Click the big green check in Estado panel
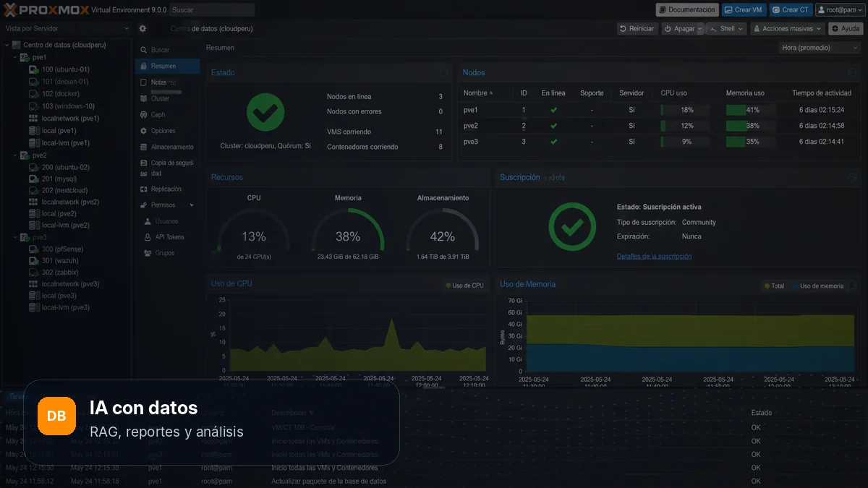Viewport: 868px width, 488px height. click(x=265, y=112)
